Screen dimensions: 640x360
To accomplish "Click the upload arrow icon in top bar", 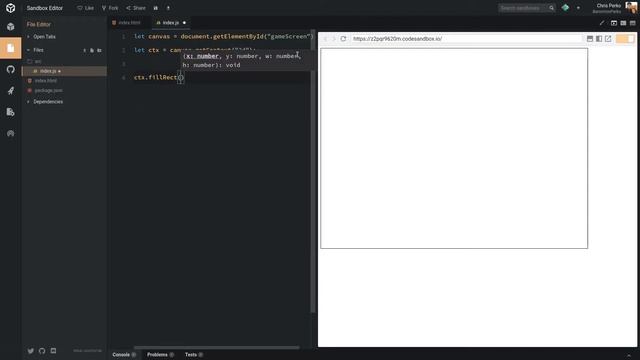I will point(168,8).
